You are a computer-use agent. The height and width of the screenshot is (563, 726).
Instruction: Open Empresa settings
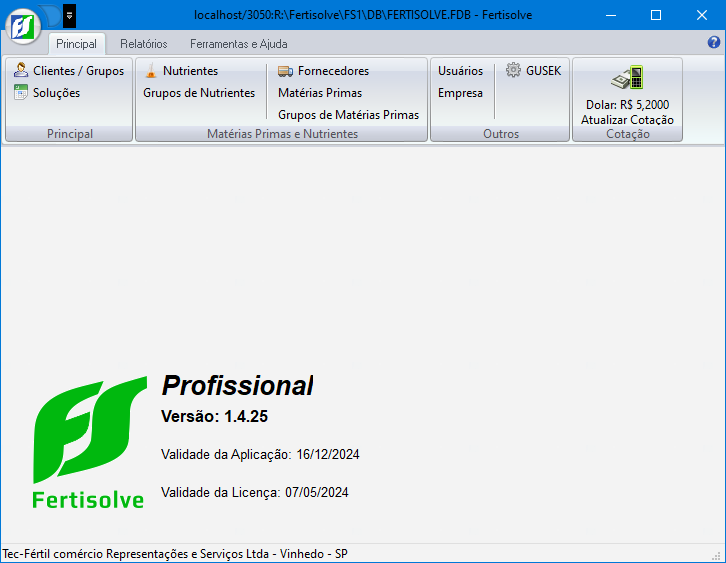tap(460, 93)
